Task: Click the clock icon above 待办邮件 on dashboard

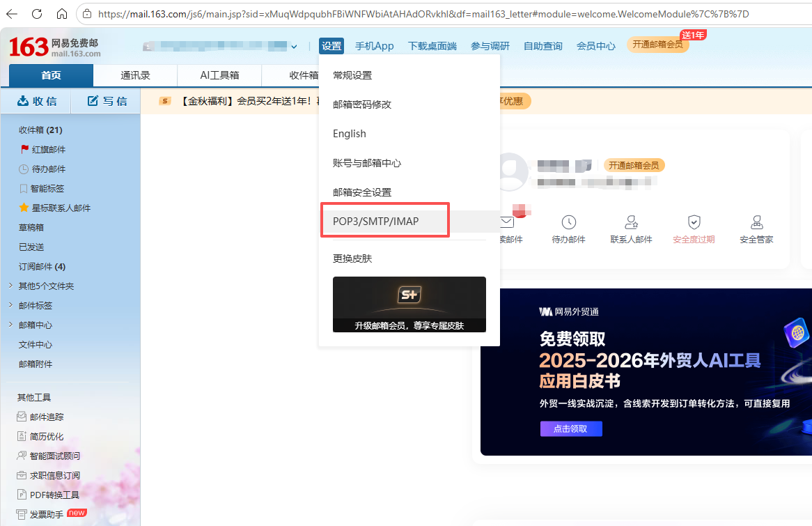Action: click(568, 222)
